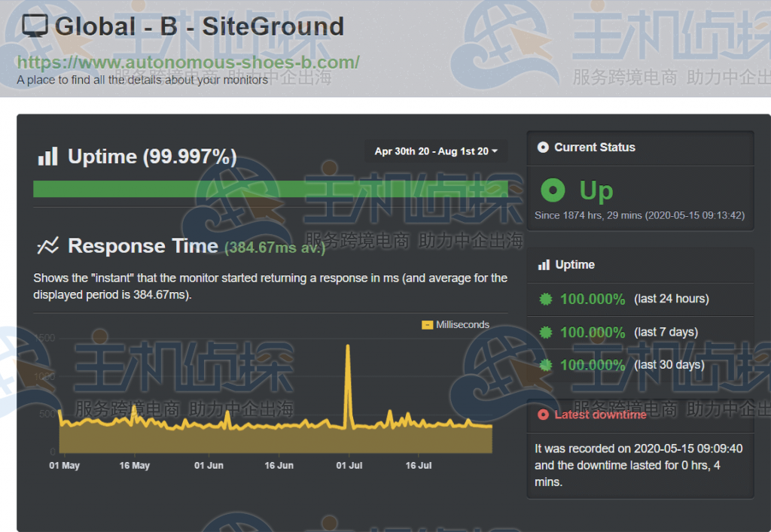This screenshot has width=771, height=532.
Task: Select the Current Status panel title
Action: 595,147
